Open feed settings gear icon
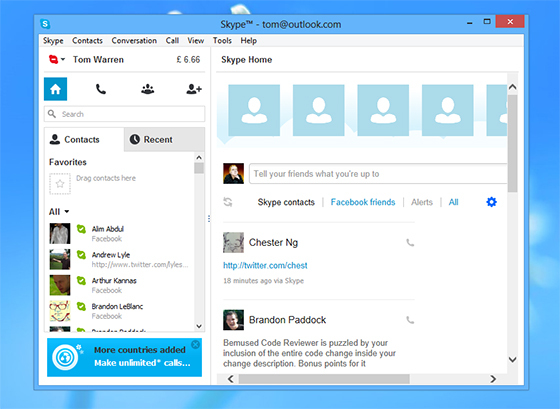 point(491,202)
